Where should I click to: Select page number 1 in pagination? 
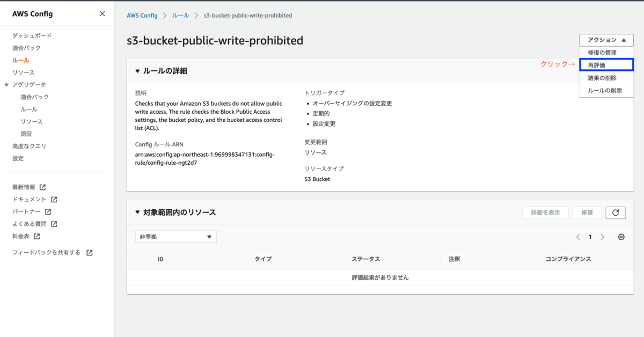point(590,237)
